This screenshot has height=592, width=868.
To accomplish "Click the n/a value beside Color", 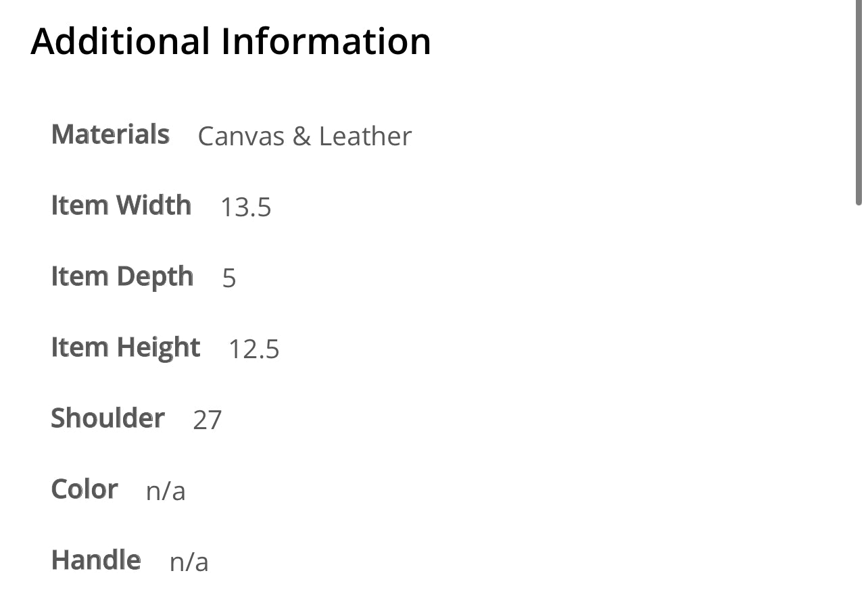I will coord(166,491).
